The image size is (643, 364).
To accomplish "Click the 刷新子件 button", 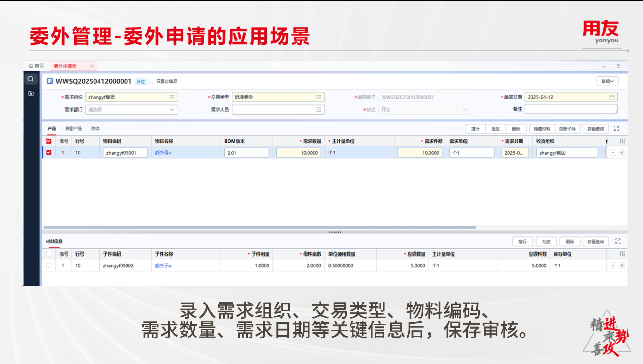I will point(567,129).
